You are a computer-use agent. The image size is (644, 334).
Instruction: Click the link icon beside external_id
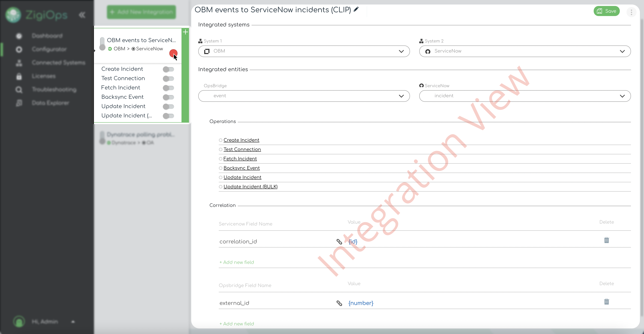pos(339,303)
